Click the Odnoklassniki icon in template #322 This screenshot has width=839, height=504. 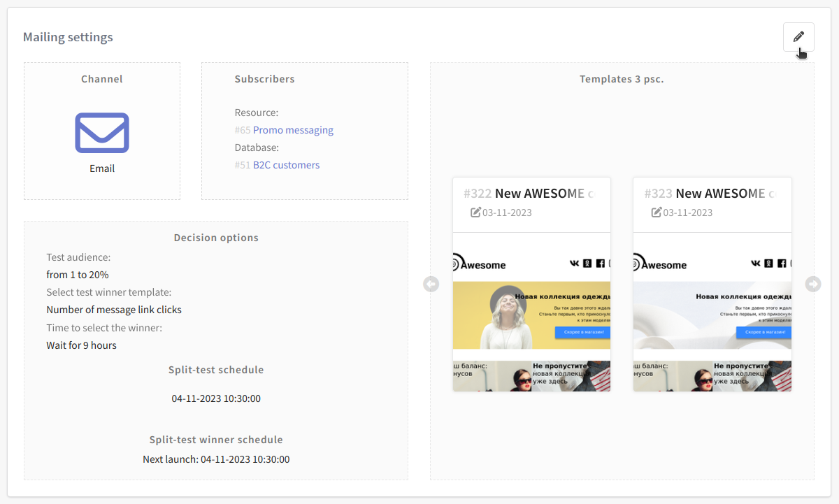[588, 264]
